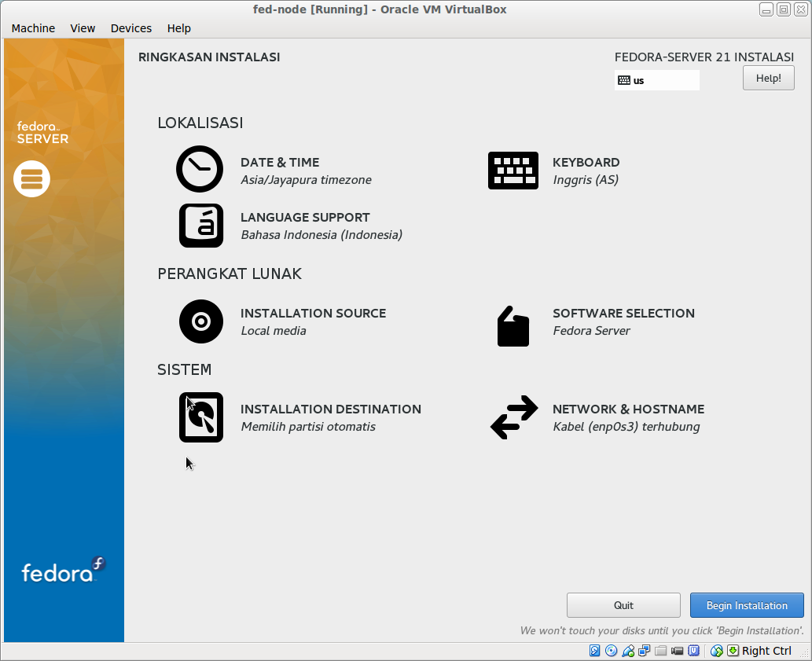Open the View menu

pos(83,28)
